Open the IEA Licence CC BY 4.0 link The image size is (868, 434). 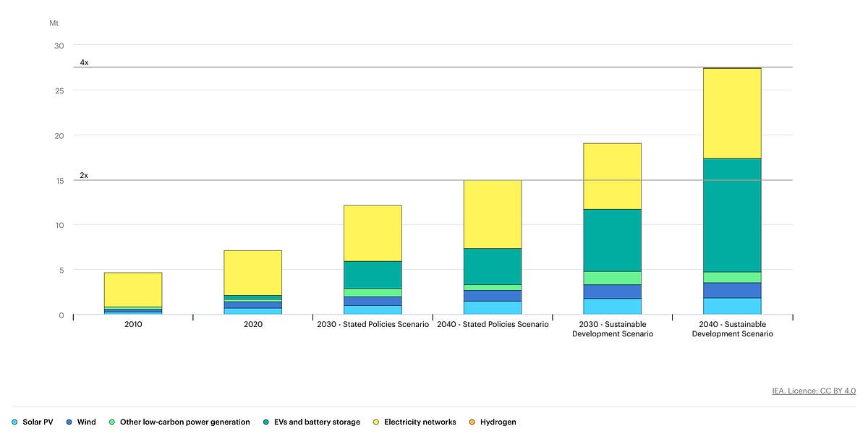click(814, 391)
